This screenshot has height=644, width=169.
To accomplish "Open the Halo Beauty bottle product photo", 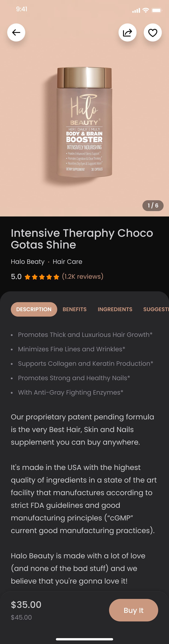I will point(84,122).
